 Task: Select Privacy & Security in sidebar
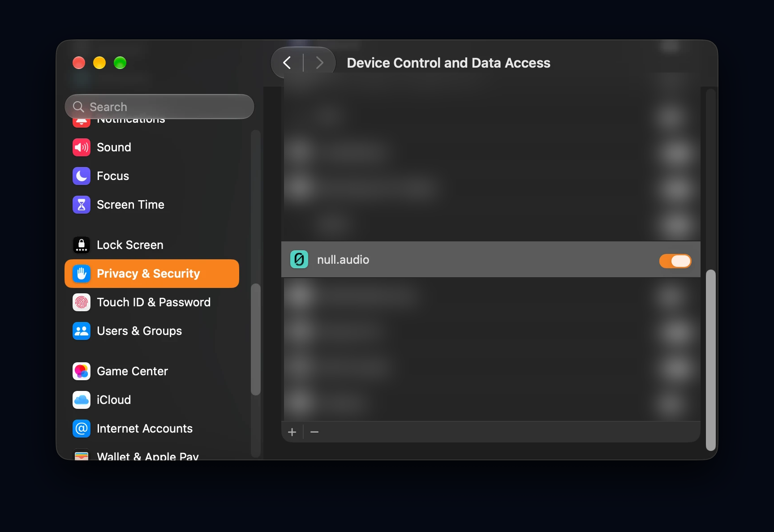152,274
